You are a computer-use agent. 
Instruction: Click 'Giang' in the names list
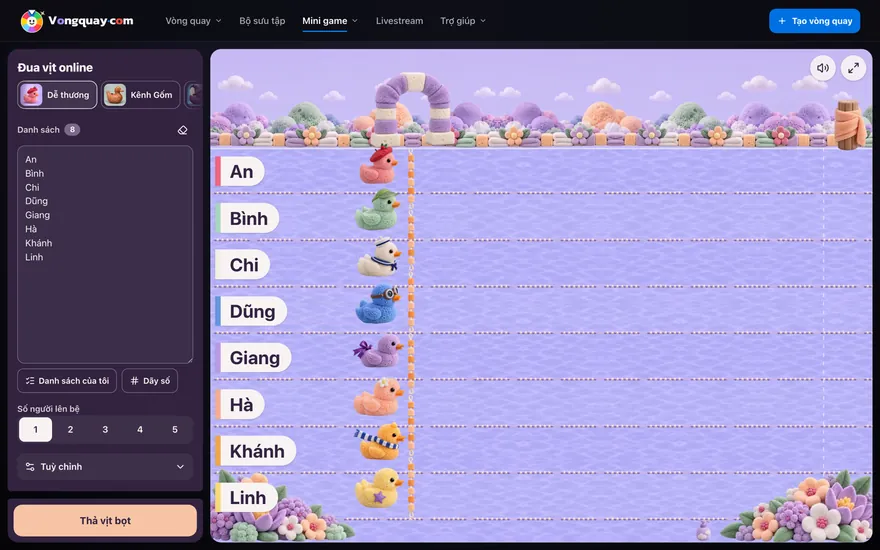[x=38, y=215]
